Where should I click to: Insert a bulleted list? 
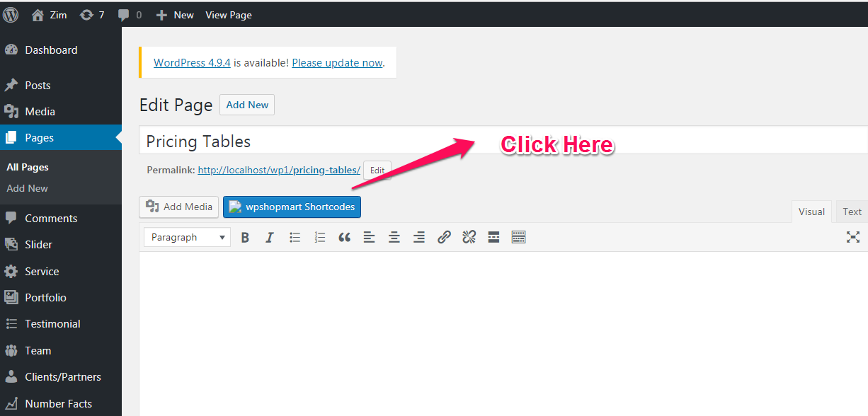[x=295, y=238]
